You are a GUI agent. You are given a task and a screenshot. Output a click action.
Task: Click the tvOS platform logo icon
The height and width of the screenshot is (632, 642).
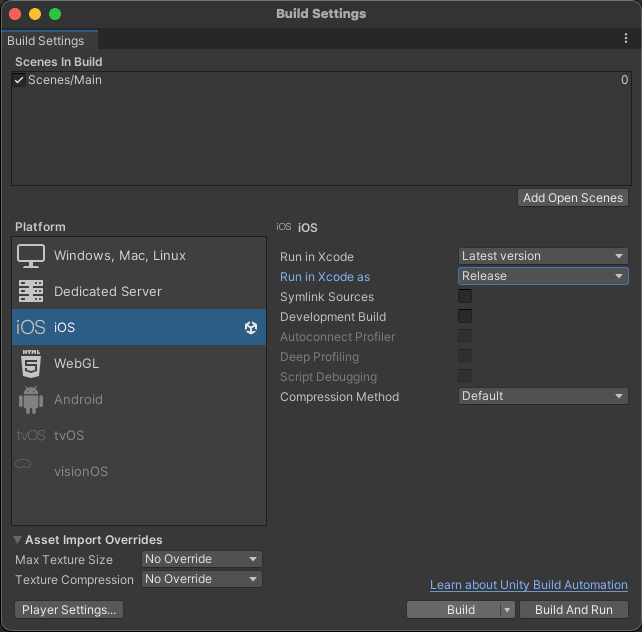click(31, 436)
